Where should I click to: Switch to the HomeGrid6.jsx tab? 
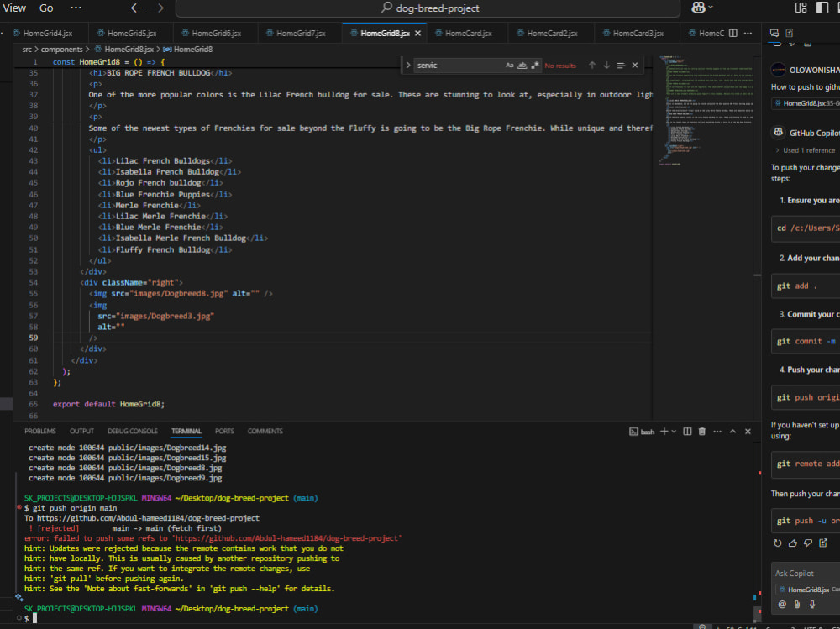point(217,34)
